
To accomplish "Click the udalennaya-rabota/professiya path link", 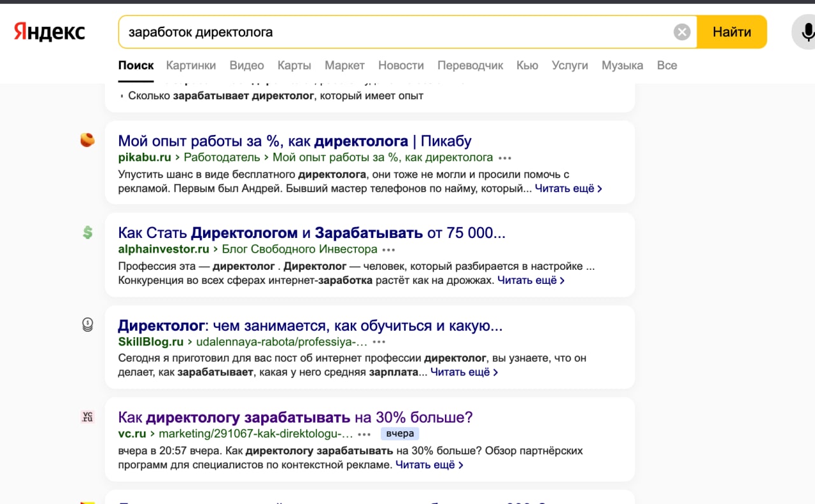I will [x=281, y=342].
